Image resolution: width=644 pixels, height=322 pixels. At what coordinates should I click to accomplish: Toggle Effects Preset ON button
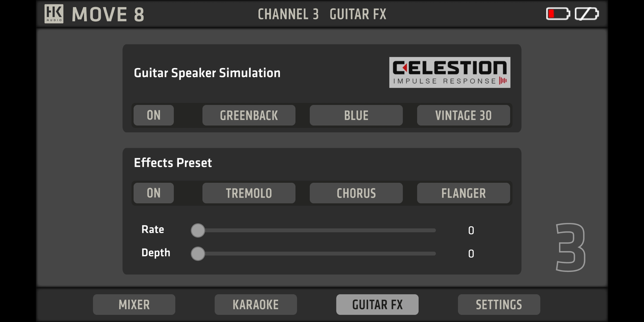tap(154, 193)
